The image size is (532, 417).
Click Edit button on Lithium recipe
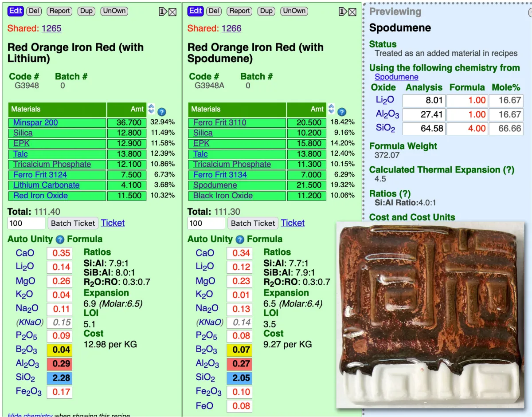pyautogui.click(x=16, y=11)
